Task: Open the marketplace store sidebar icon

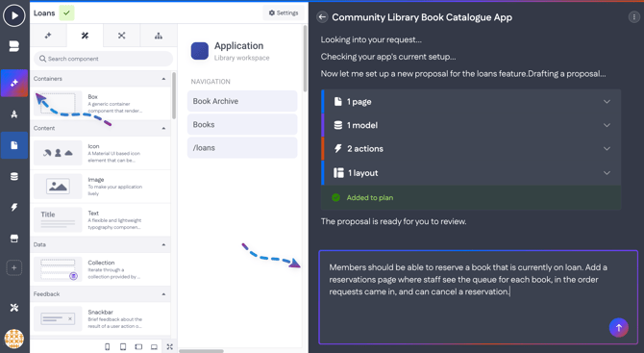Action: pyautogui.click(x=14, y=239)
